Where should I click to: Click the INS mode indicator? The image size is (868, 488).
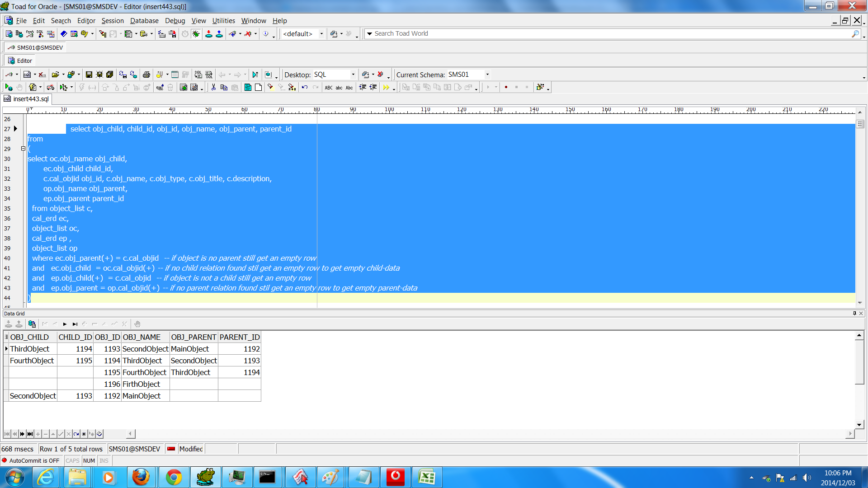coord(104,460)
